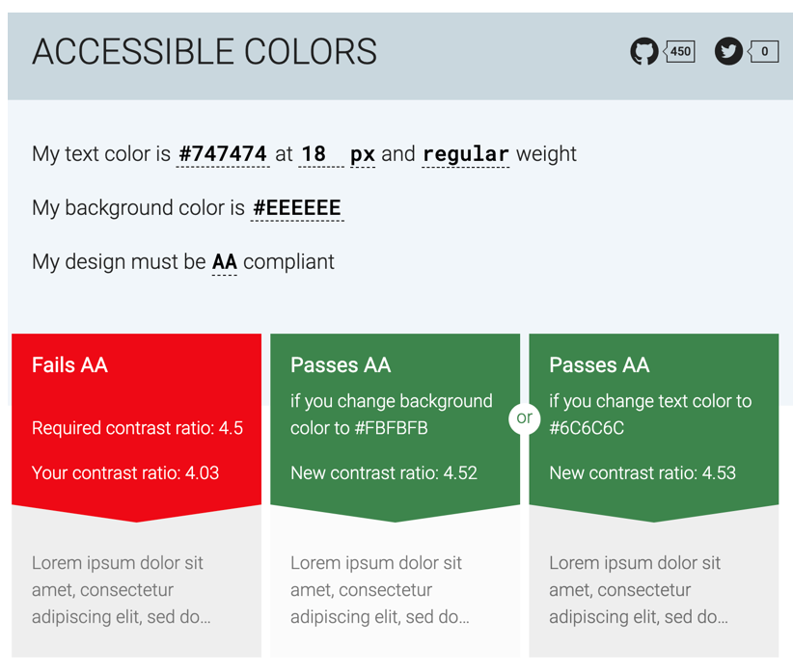Edit the background color #EEEEEE field

click(x=296, y=208)
